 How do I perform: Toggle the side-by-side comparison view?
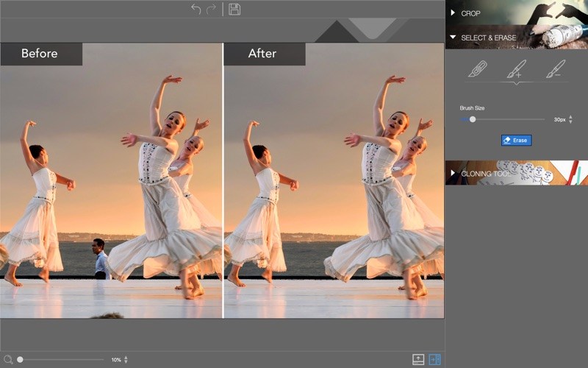coord(434,359)
